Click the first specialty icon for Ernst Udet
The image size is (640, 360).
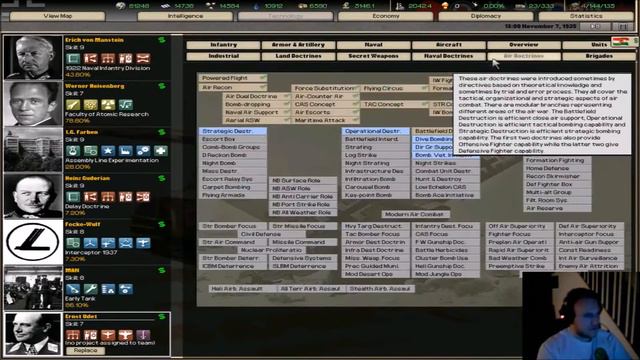click(x=73, y=335)
